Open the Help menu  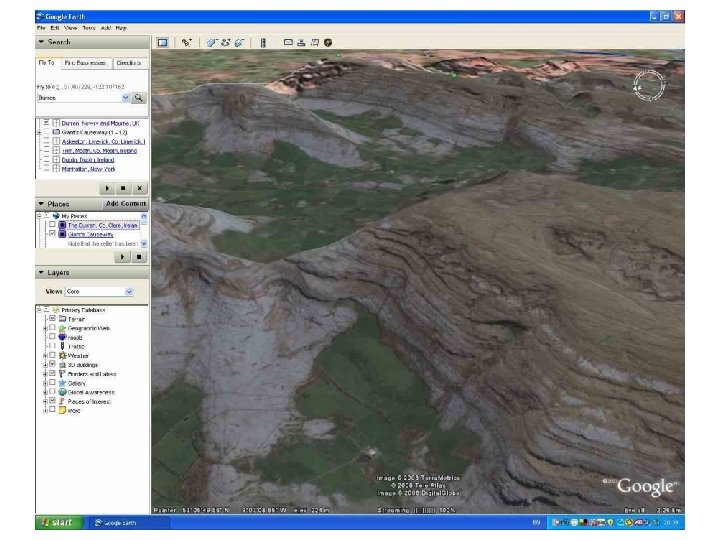(121, 28)
